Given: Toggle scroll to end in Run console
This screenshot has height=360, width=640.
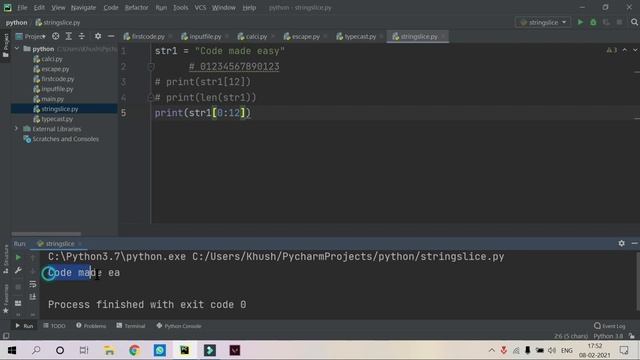Looking at the screenshot, I should 33,297.
